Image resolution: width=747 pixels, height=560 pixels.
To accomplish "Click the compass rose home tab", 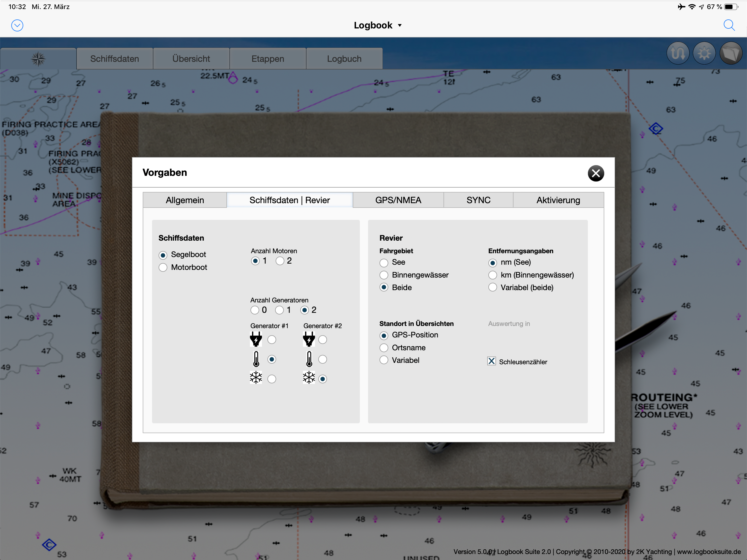I will [38, 59].
